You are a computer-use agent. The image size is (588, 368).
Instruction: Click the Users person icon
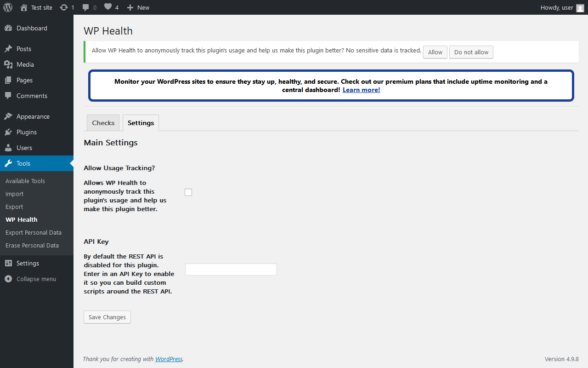coord(8,148)
